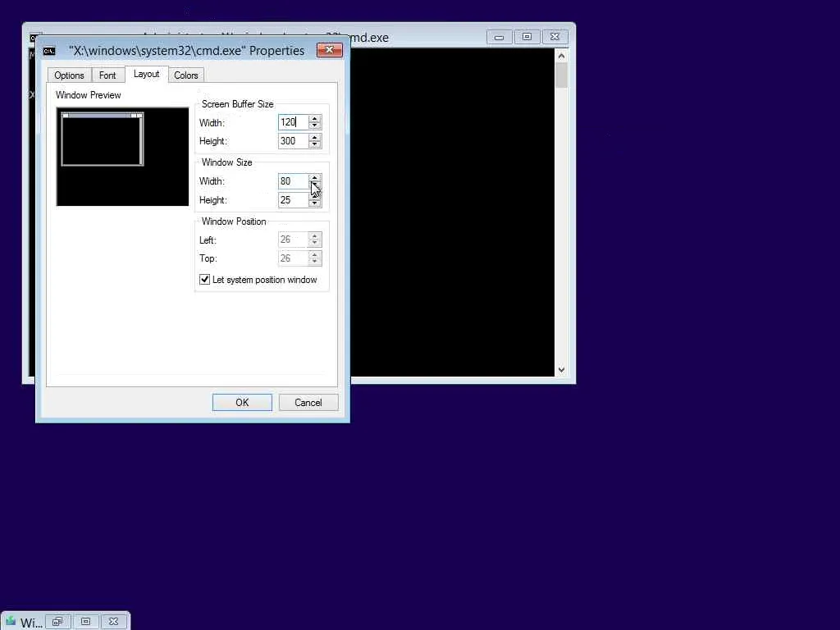Click the cmd icon in Properties title bar
840x630 pixels.
(49, 51)
